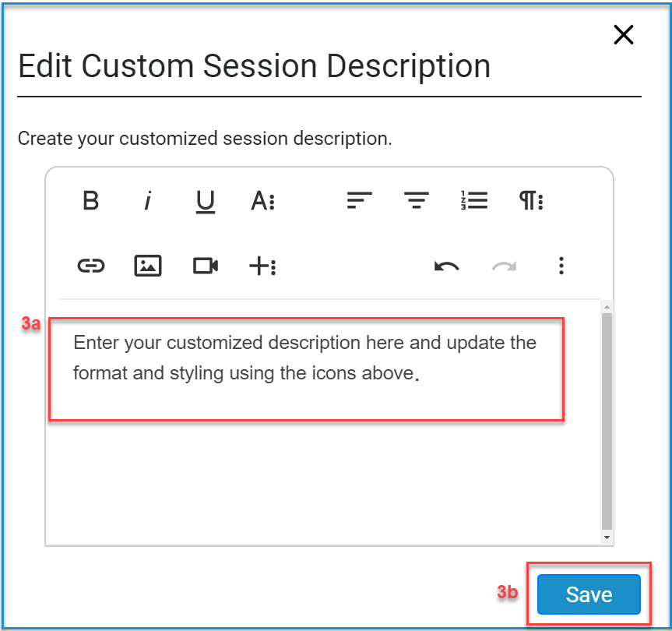Save the custom session description
The height and width of the screenshot is (631, 672).
[589, 594]
